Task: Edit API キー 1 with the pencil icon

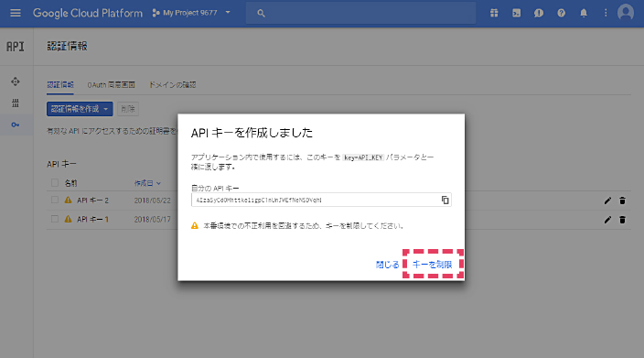Action: pyautogui.click(x=607, y=220)
